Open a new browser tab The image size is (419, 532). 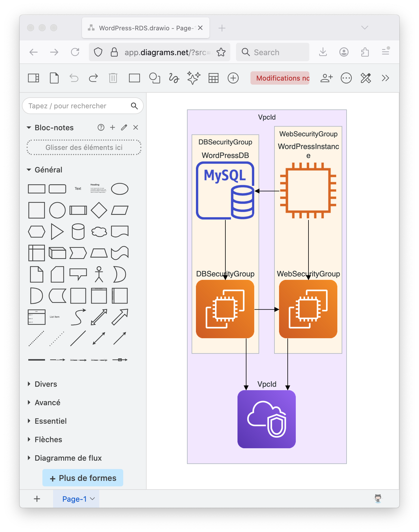pyautogui.click(x=222, y=28)
